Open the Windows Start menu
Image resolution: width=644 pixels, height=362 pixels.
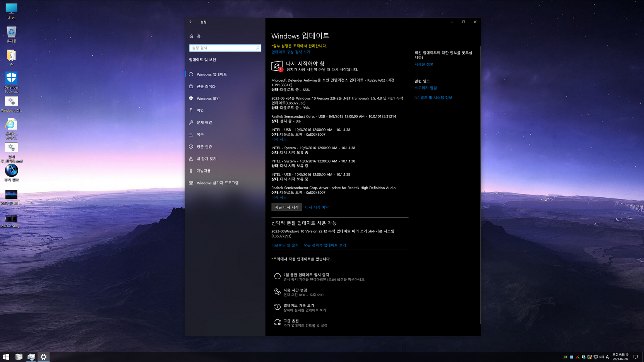[x=6, y=357]
